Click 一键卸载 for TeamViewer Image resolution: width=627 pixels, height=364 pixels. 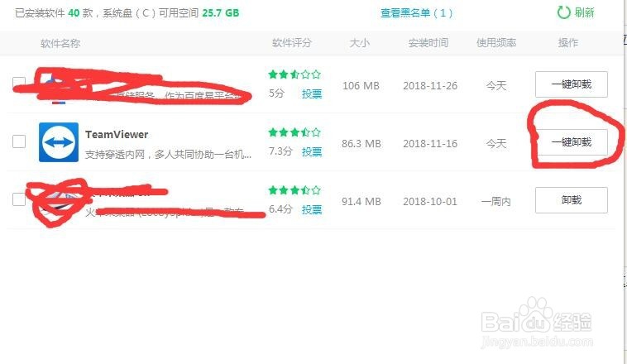pyautogui.click(x=572, y=142)
